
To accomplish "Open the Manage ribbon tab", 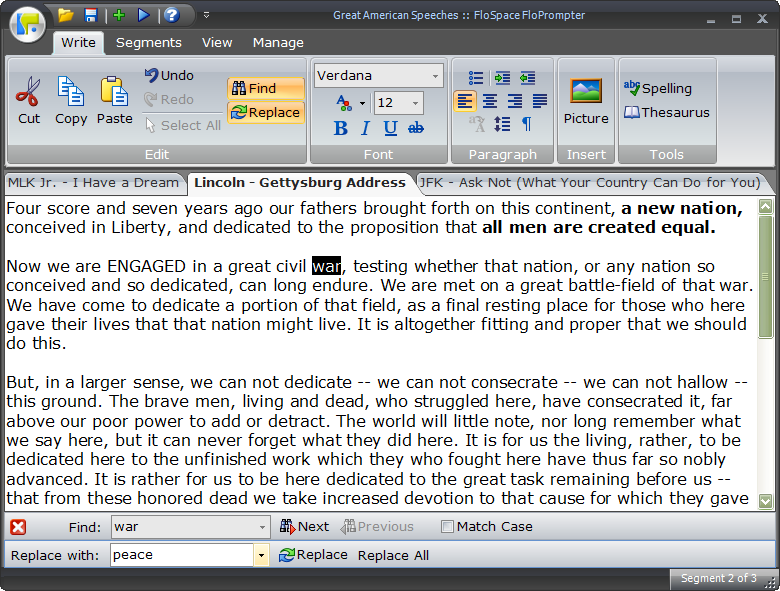I will [x=278, y=43].
